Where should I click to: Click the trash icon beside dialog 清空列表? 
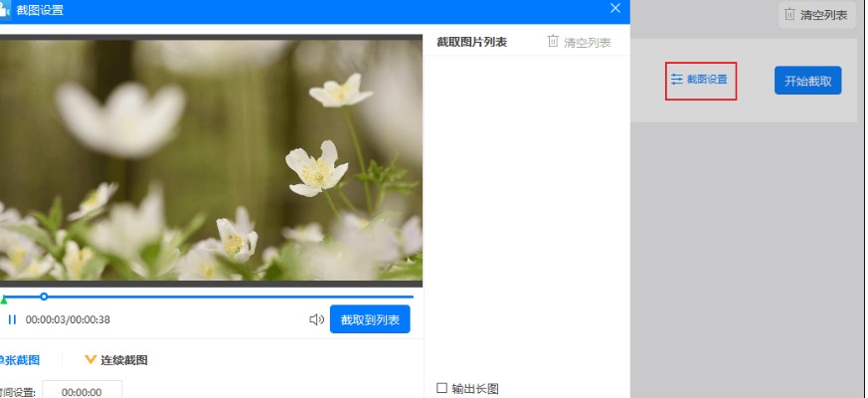coord(553,42)
